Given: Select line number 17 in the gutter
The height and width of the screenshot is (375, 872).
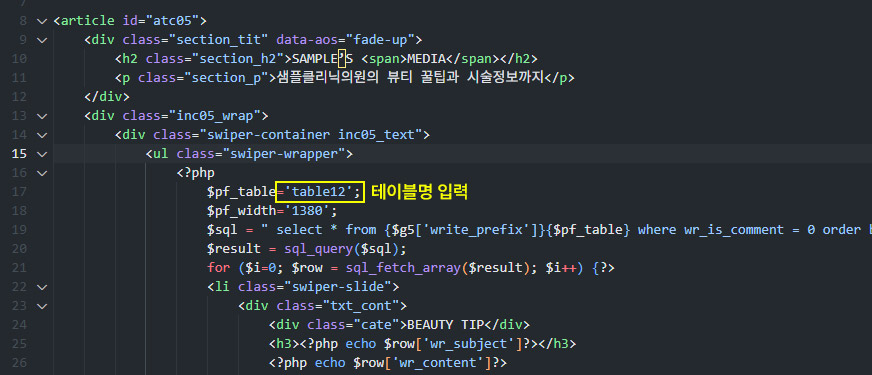Looking at the screenshot, I should (19, 192).
